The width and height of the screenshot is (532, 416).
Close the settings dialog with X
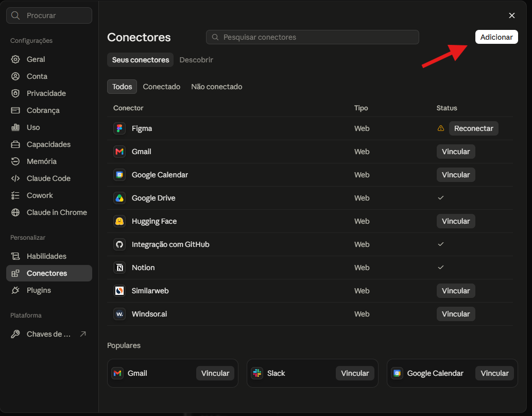click(x=511, y=15)
